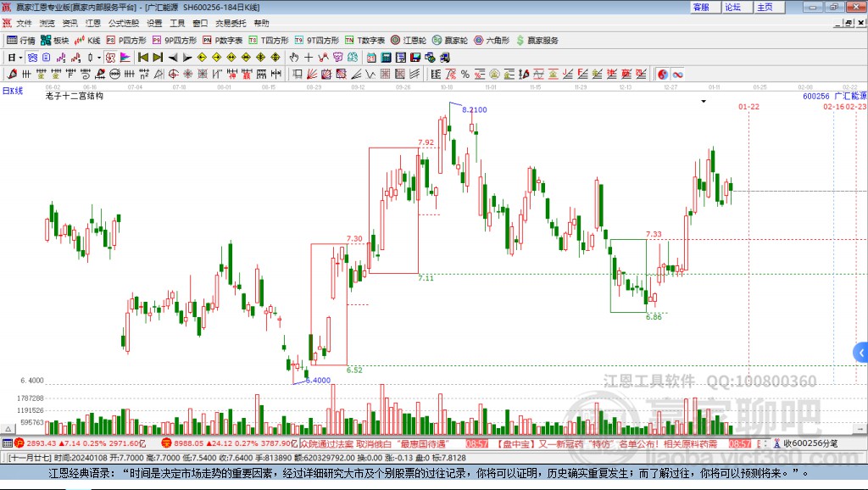The width and height of the screenshot is (868, 490).
Task: Open the 工具 menu
Action: 177,23
